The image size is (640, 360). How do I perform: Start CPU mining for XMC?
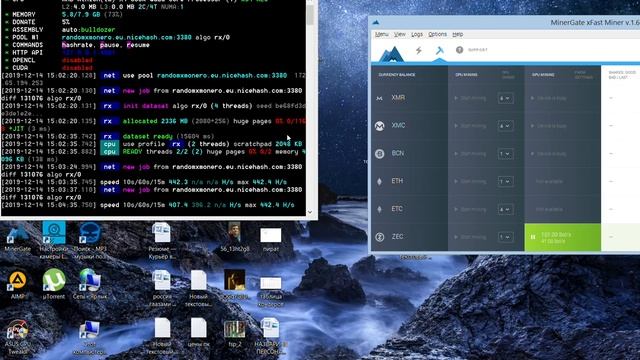pyautogui.click(x=470, y=126)
